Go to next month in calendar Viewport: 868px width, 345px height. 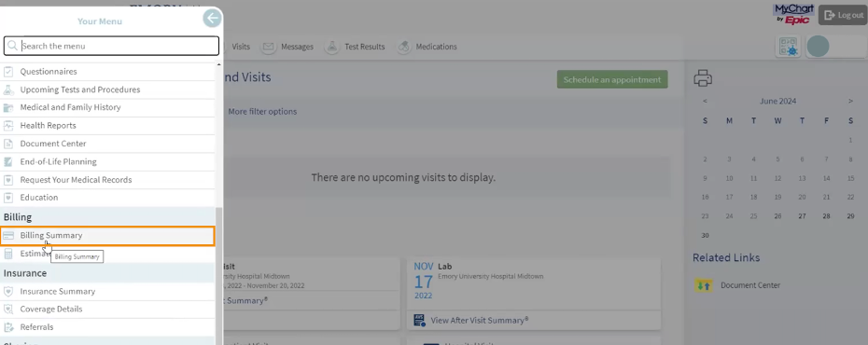(850, 102)
